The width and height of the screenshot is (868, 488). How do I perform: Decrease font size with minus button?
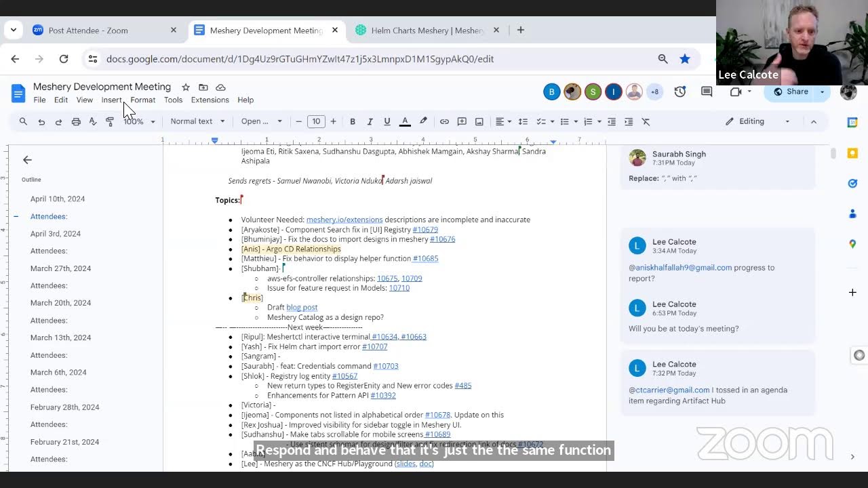click(x=299, y=121)
